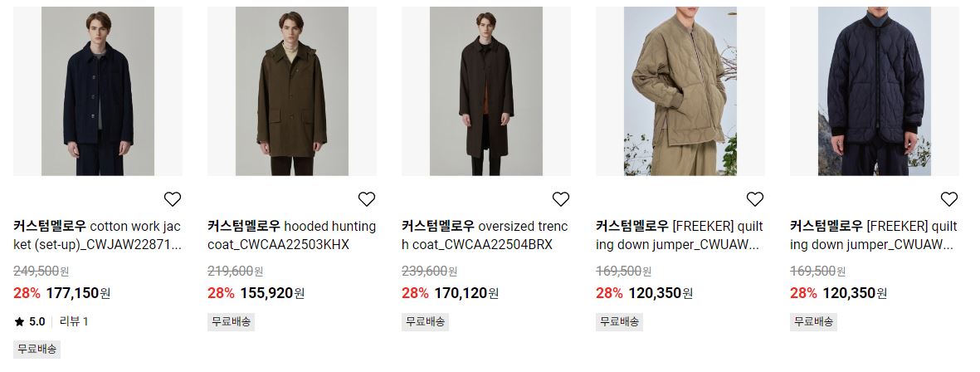Click 무료배송 tag under hooded hunting coat
This screenshot has height=372, width=980.
(232, 322)
